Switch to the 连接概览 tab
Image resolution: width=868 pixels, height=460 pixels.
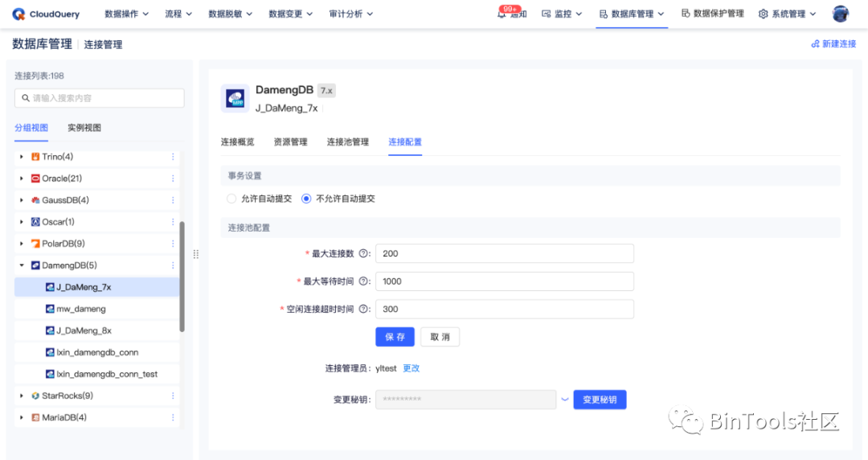[x=237, y=142]
